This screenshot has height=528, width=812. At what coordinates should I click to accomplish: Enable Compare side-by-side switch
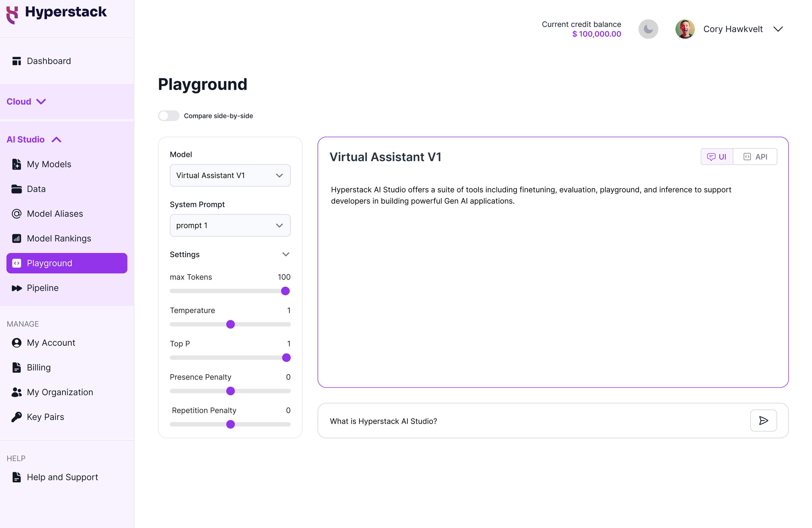168,116
